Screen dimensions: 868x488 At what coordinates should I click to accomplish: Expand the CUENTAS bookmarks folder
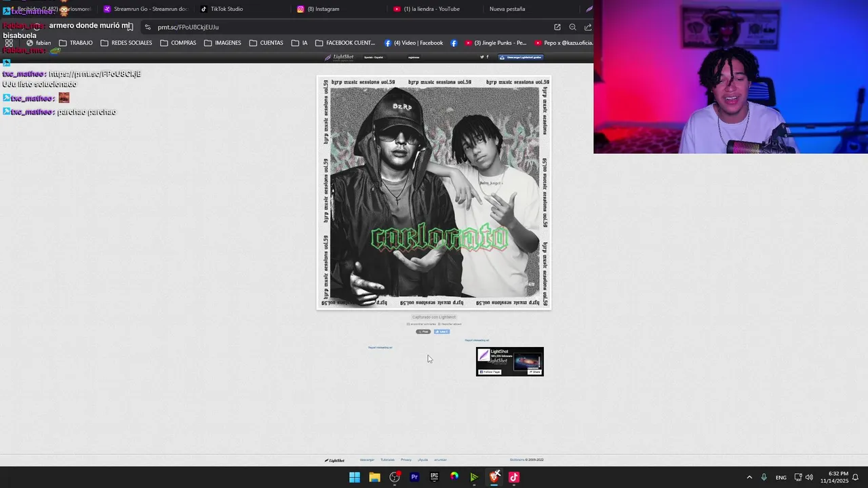pos(267,43)
